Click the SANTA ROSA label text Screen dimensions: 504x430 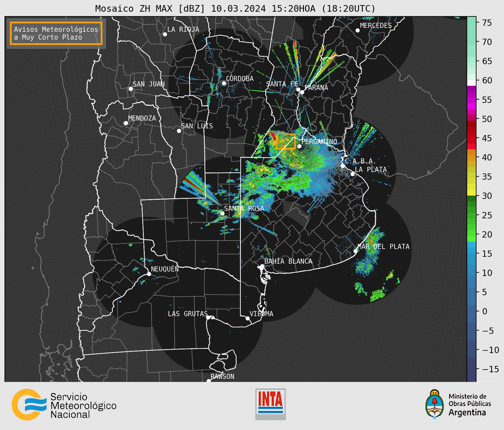[x=244, y=208]
